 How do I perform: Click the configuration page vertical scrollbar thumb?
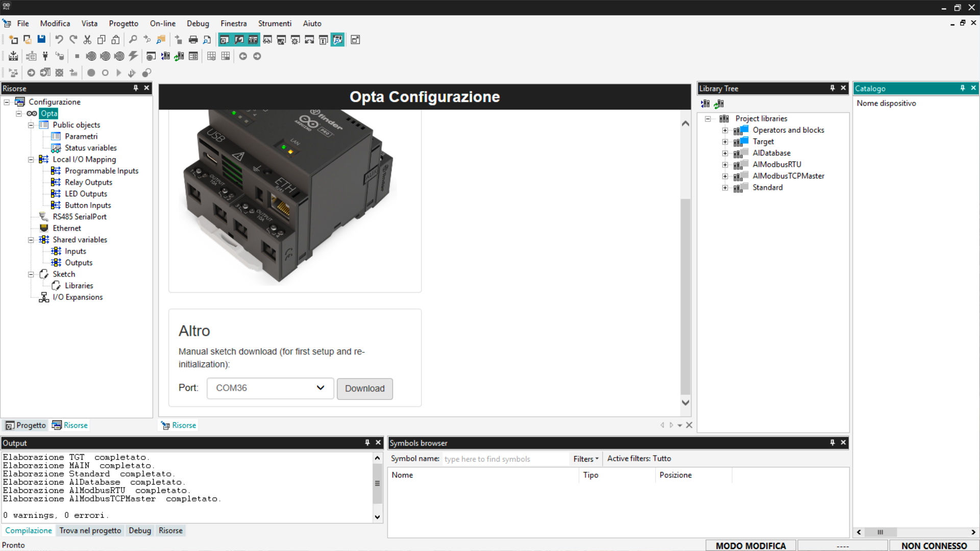[685, 296]
